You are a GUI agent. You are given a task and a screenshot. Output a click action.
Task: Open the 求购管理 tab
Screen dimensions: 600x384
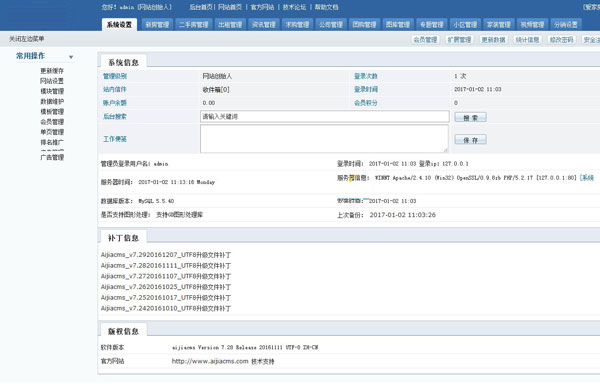[x=297, y=24]
